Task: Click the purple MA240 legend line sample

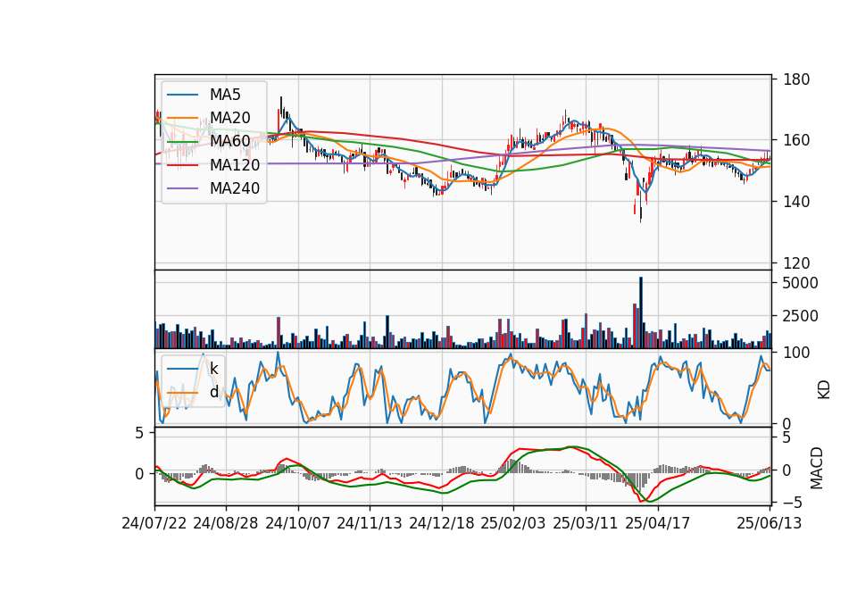Action: 182,188
